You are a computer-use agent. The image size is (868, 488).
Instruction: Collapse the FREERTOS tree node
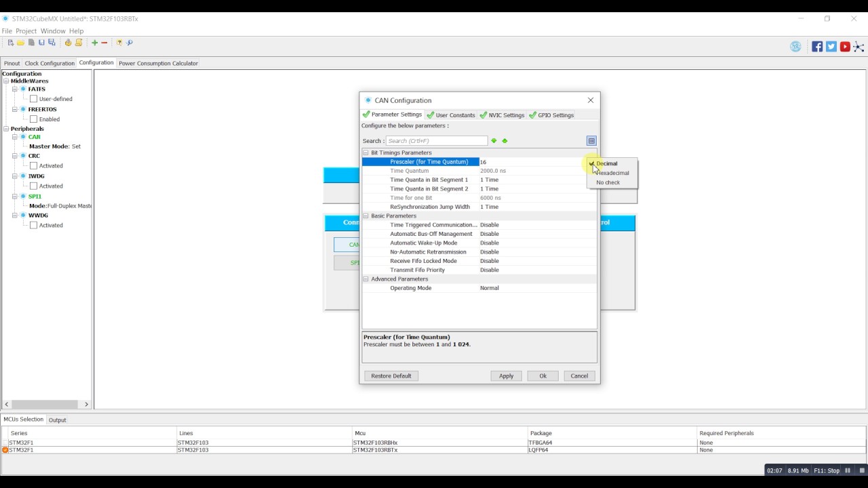click(14, 109)
